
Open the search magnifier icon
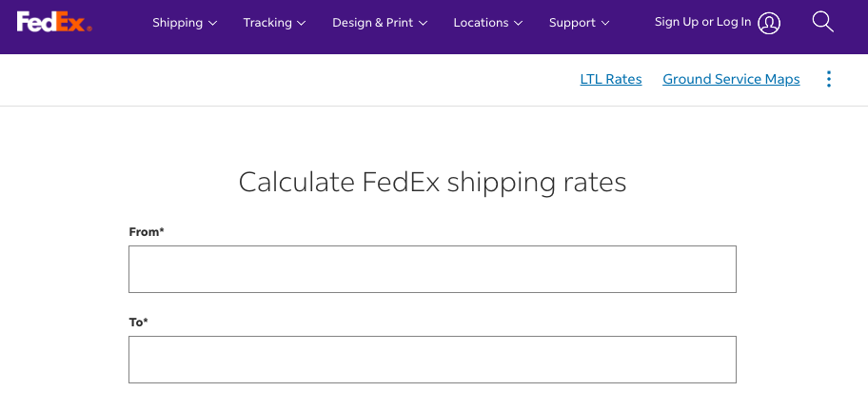coord(822,22)
